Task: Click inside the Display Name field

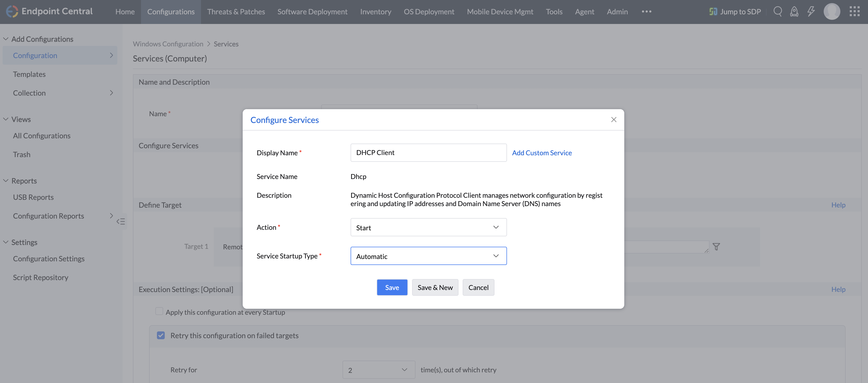Action: click(x=428, y=153)
